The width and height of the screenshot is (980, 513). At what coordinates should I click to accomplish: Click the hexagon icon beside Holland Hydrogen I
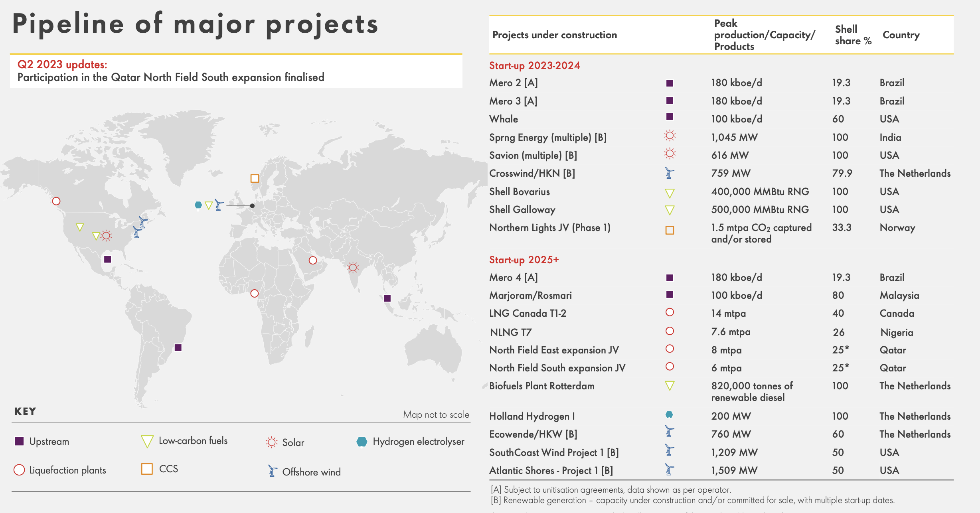[x=670, y=415]
